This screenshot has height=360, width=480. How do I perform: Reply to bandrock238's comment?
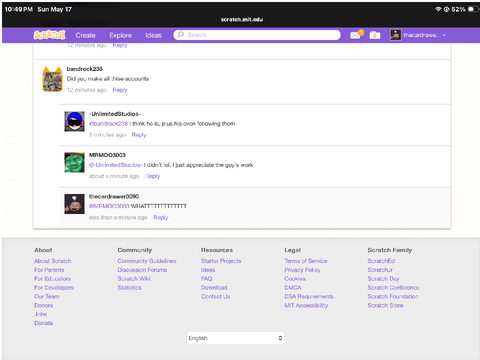(x=120, y=90)
